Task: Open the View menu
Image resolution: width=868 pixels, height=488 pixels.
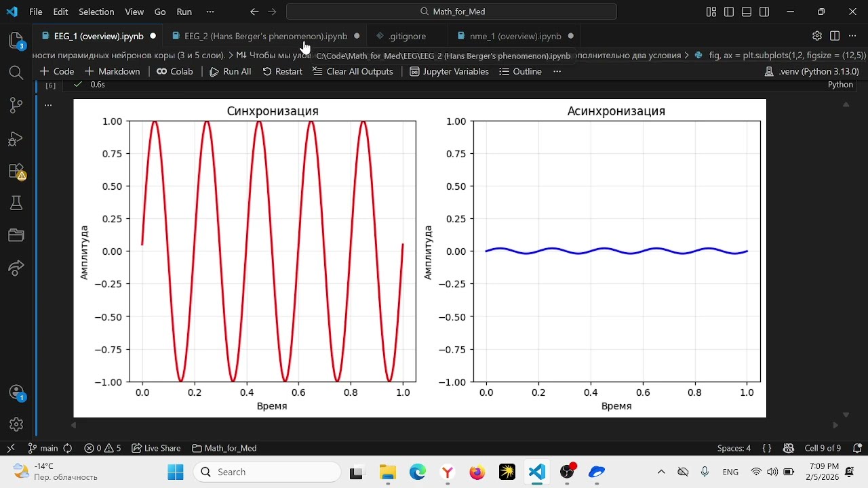Action: pos(134,12)
